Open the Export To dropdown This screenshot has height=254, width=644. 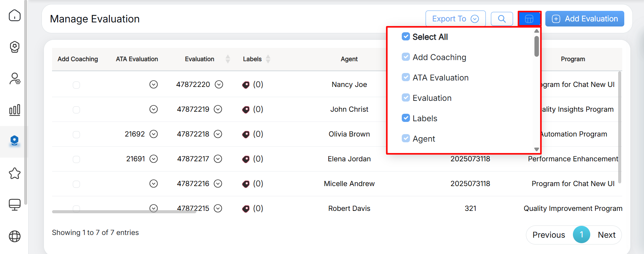point(455,19)
